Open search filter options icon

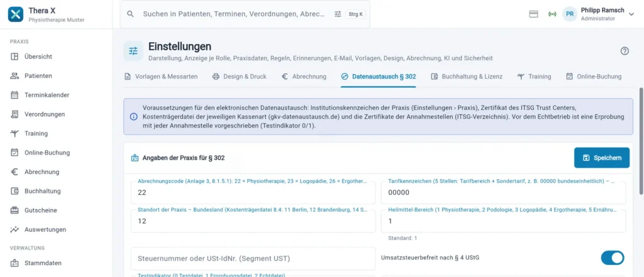pyautogui.click(x=338, y=14)
